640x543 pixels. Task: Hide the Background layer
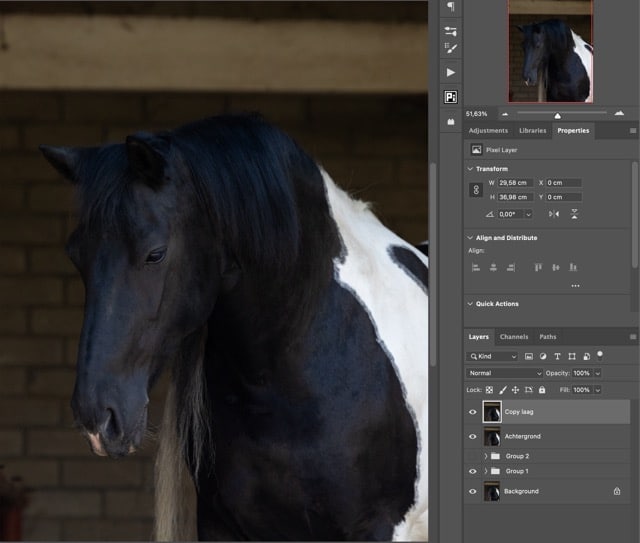click(473, 491)
